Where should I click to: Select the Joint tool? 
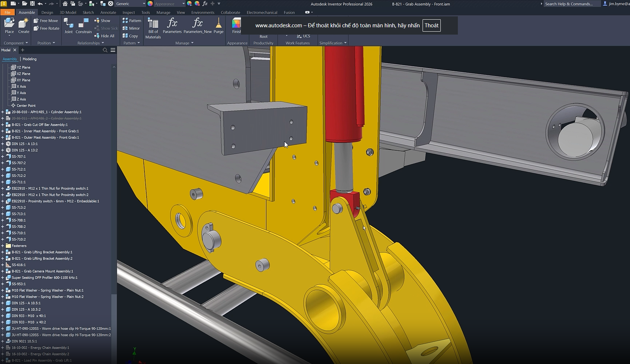tap(68, 26)
